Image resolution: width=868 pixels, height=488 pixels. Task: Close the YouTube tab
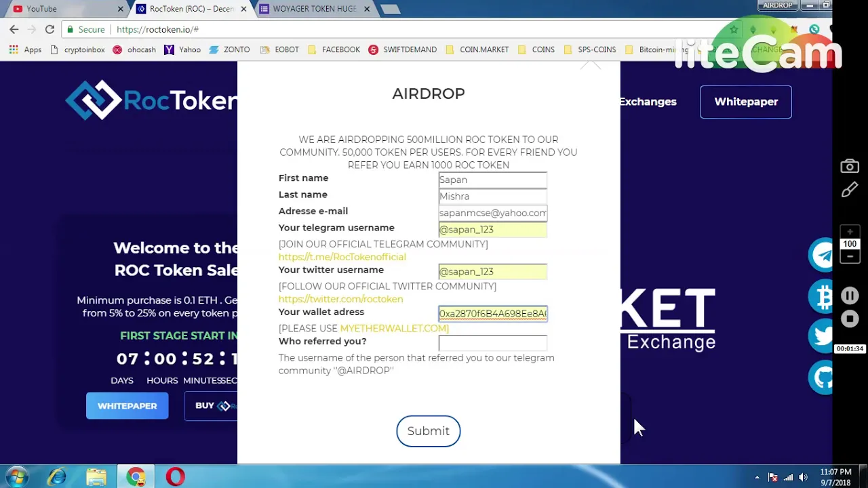point(121,9)
